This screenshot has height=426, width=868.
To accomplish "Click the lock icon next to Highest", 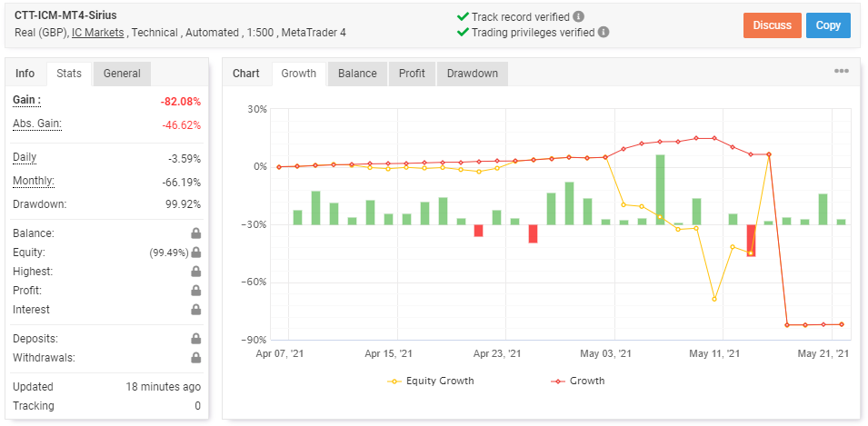I will [195, 272].
